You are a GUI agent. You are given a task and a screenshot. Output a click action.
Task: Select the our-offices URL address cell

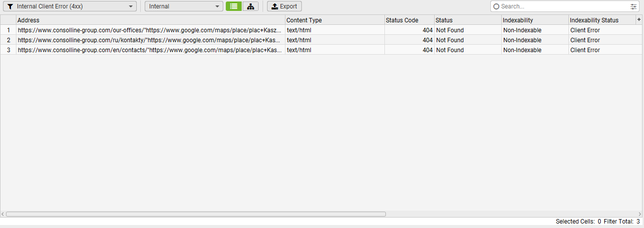[151, 30]
